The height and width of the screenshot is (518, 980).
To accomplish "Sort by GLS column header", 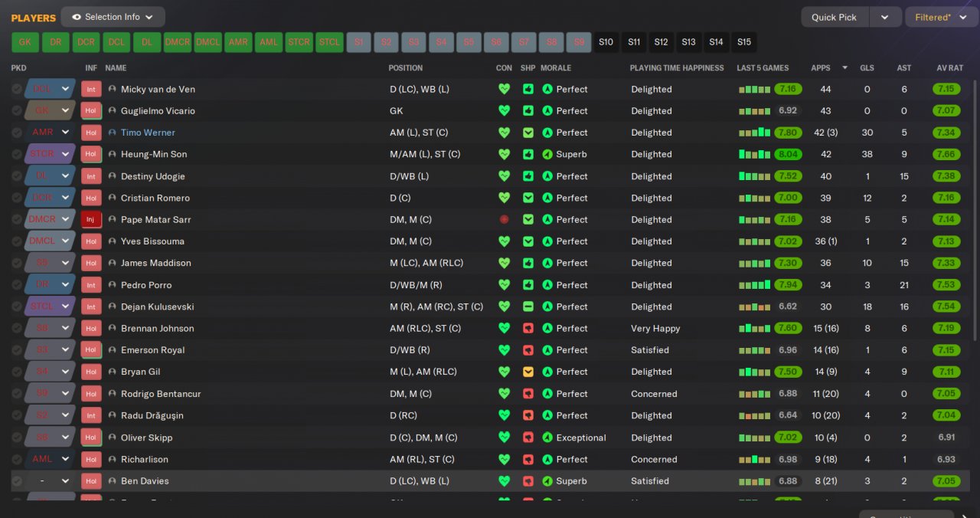I will point(867,68).
